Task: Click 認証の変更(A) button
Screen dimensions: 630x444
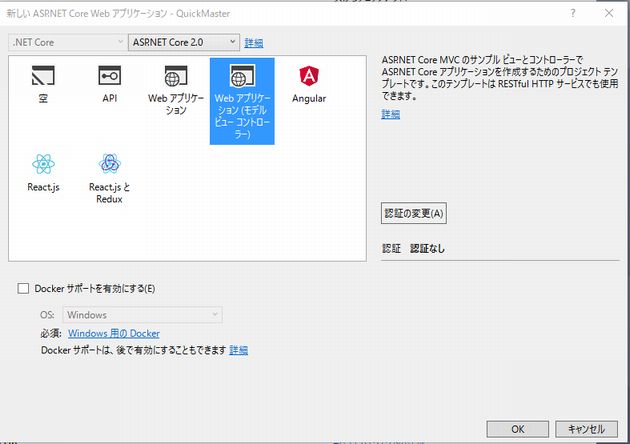Action: (x=413, y=213)
